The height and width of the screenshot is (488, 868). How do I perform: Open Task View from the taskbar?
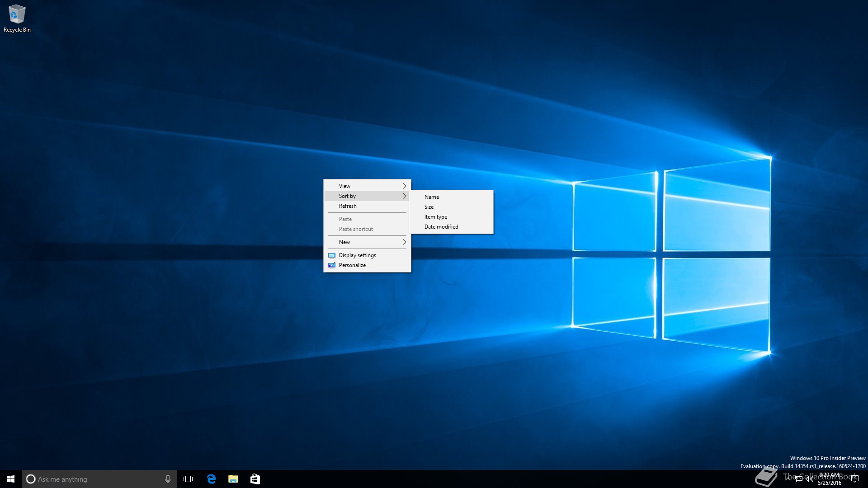(x=188, y=479)
